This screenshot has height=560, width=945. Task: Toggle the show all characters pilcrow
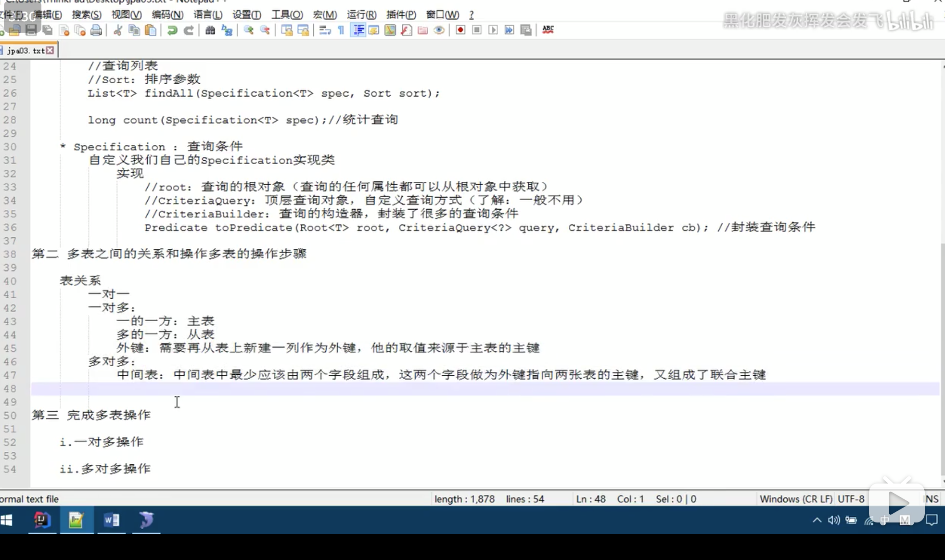[x=341, y=30]
